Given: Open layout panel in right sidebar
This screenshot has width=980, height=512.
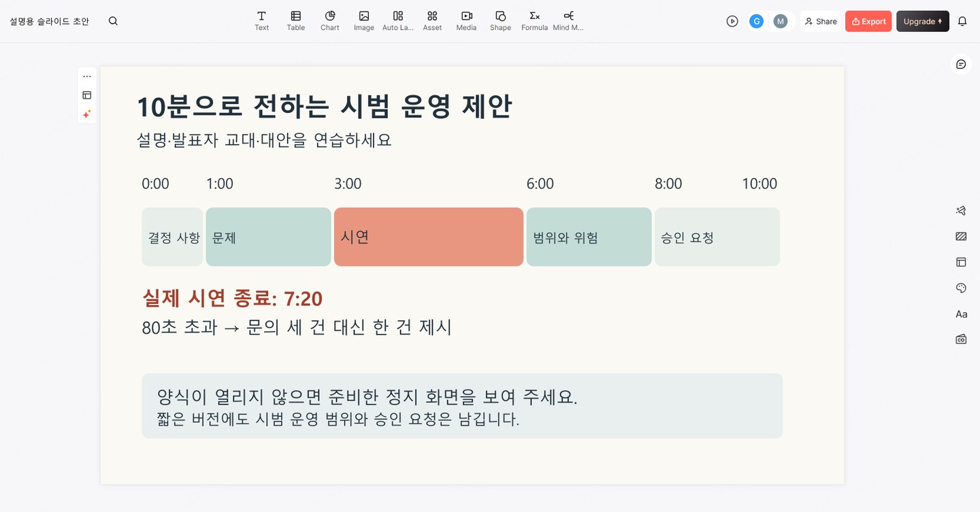Looking at the screenshot, I should [961, 262].
